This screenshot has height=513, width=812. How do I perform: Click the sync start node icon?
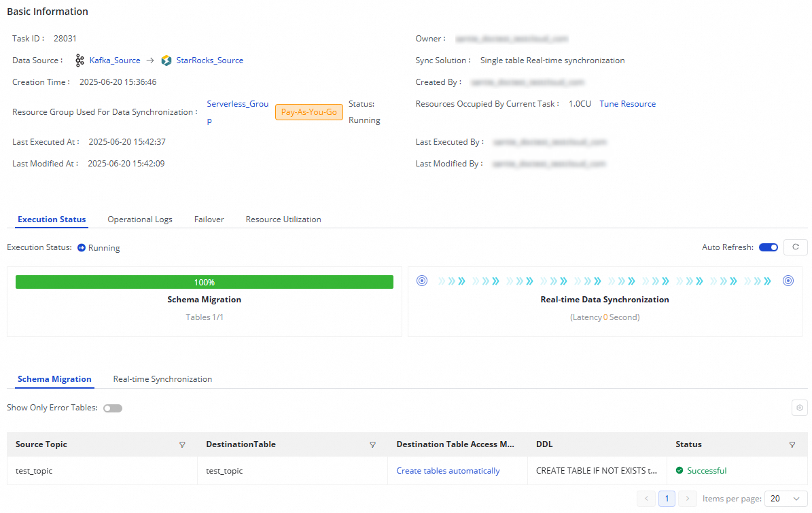pyautogui.click(x=422, y=281)
